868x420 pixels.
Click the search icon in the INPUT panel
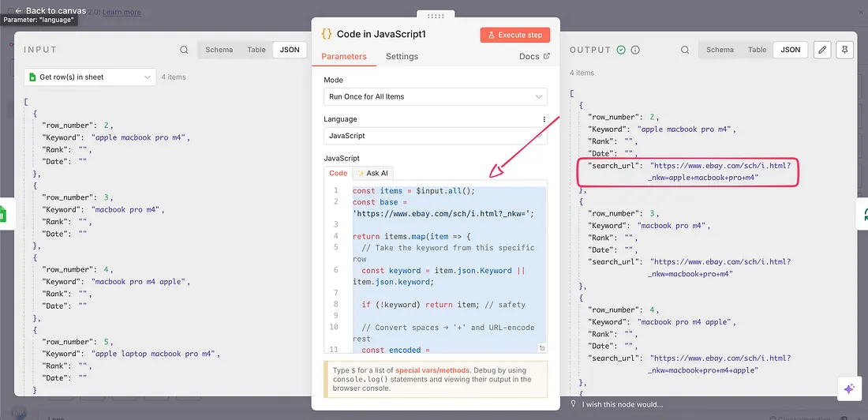pos(184,50)
